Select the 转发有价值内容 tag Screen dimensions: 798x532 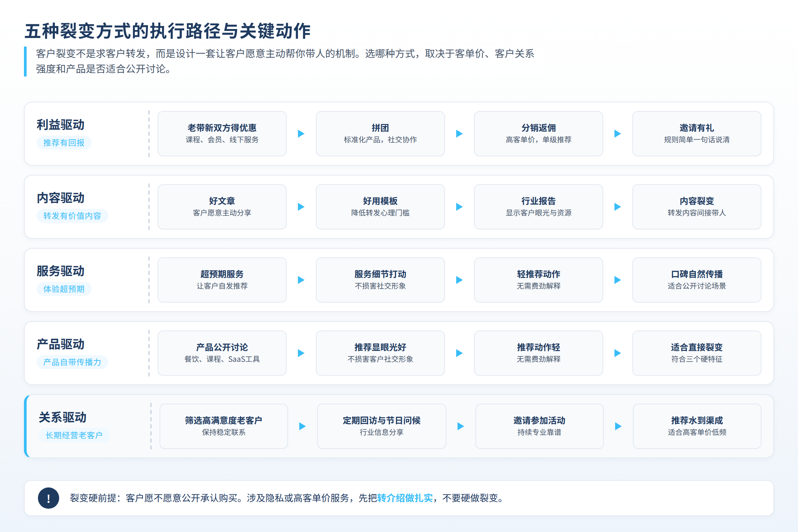coord(72,216)
